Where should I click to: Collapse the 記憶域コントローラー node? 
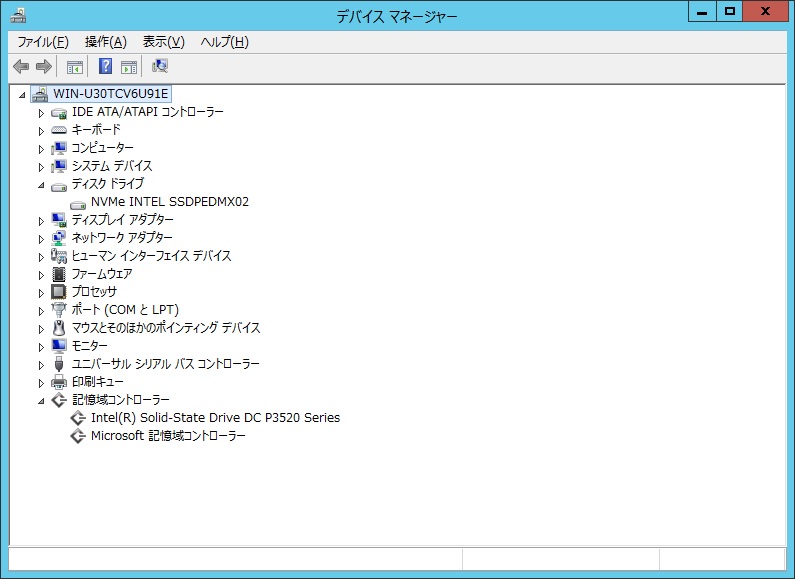pyautogui.click(x=42, y=401)
